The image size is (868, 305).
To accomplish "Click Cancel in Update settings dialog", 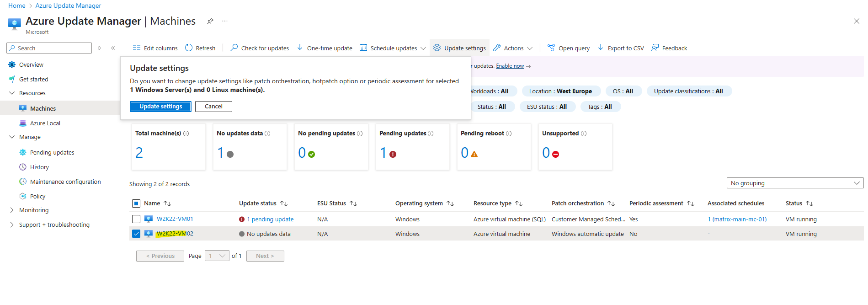I will tap(213, 107).
